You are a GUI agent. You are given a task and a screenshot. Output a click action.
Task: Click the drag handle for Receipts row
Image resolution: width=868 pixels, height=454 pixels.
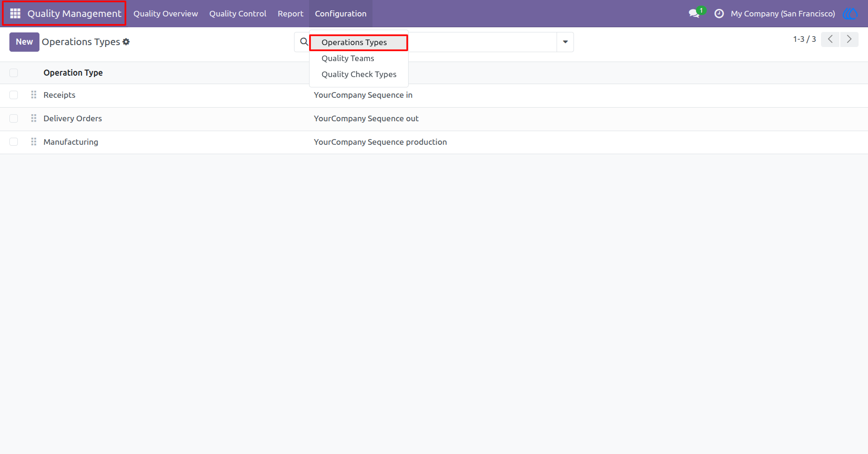pos(33,95)
